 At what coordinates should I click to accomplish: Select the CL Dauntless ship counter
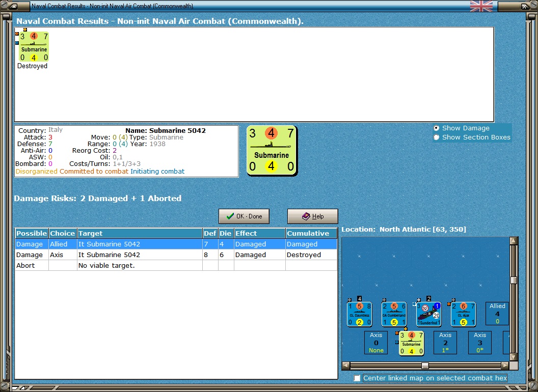[x=359, y=314]
